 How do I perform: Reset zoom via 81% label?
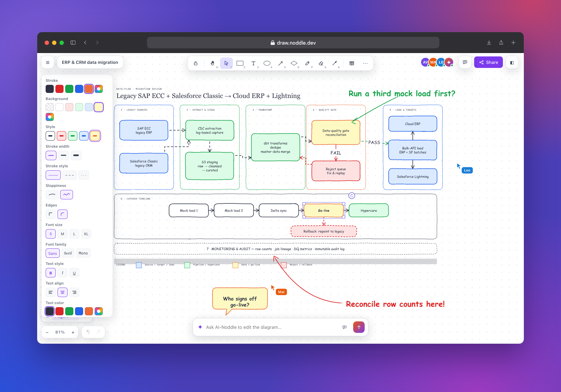(x=60, y=332)
